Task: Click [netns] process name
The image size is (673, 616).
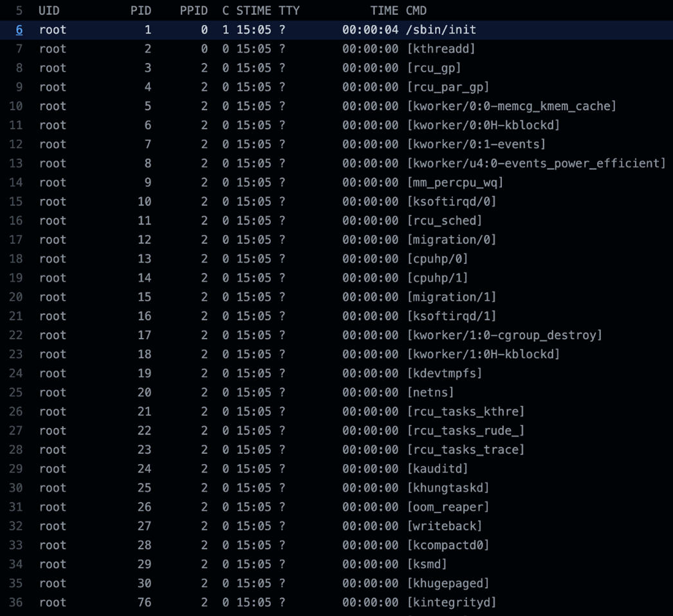Action: click(x=430, y=393)
